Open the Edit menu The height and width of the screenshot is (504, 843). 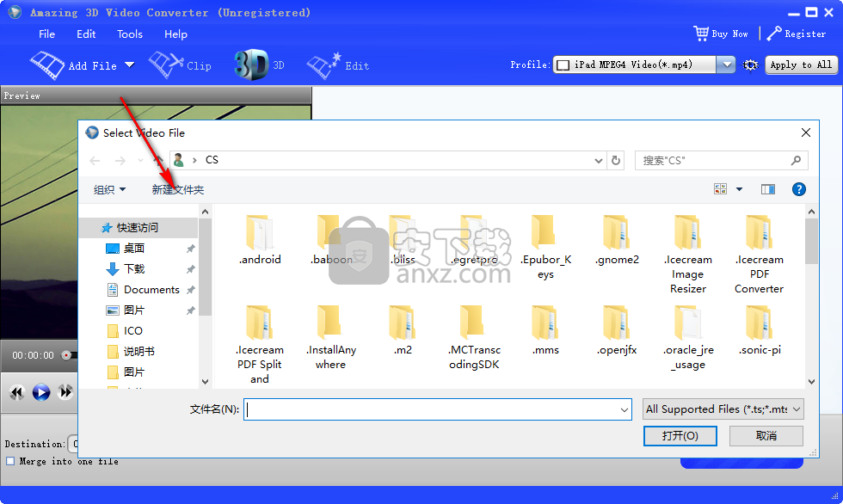(x=86, y=34)
